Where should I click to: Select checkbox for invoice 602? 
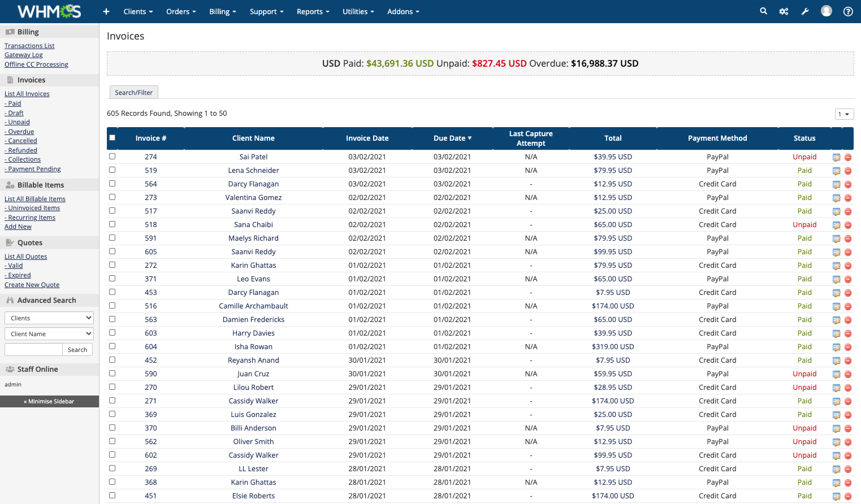[112, 454]
